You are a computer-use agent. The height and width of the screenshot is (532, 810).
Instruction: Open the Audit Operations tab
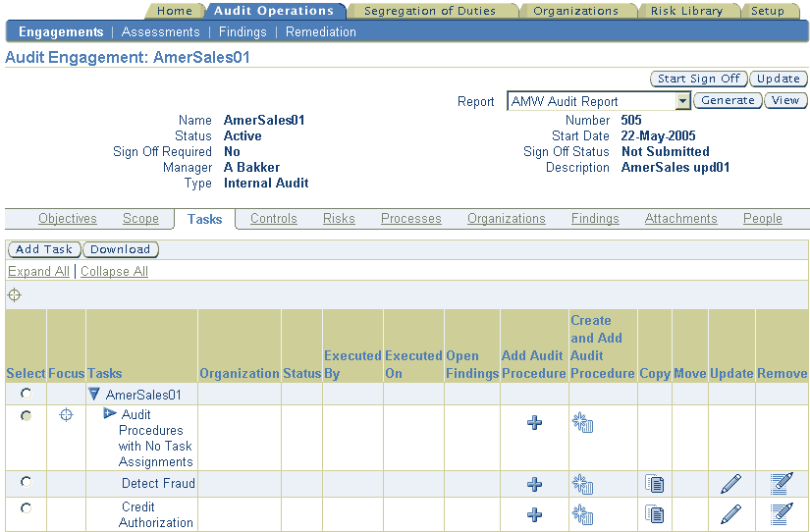[274, 11]
